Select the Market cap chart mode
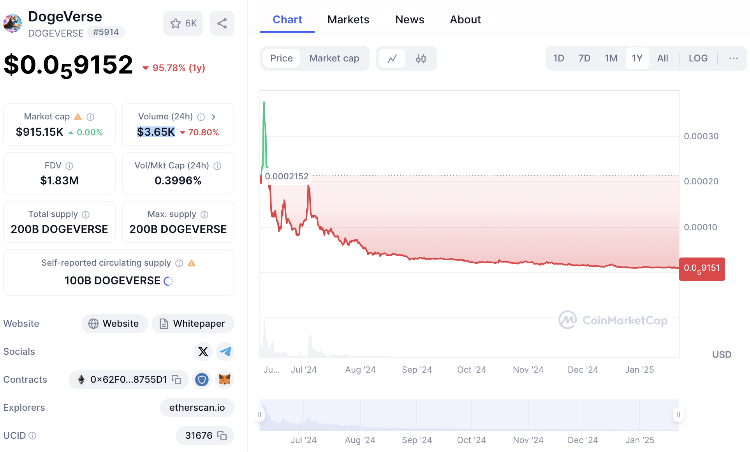Image resolution: width=750 pixels, height=452 pixels. pyautogui.click(x=334, y=58)
